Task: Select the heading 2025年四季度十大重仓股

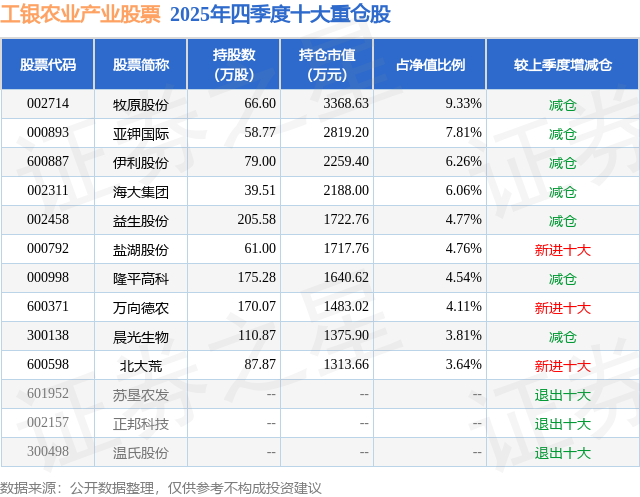Action: click(x=280, y=14)
